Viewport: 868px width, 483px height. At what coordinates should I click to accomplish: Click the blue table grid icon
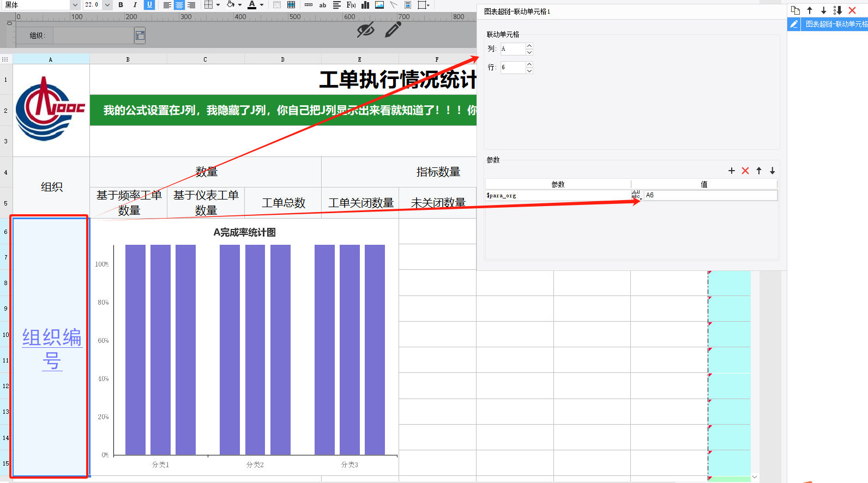tap(291, 5)
